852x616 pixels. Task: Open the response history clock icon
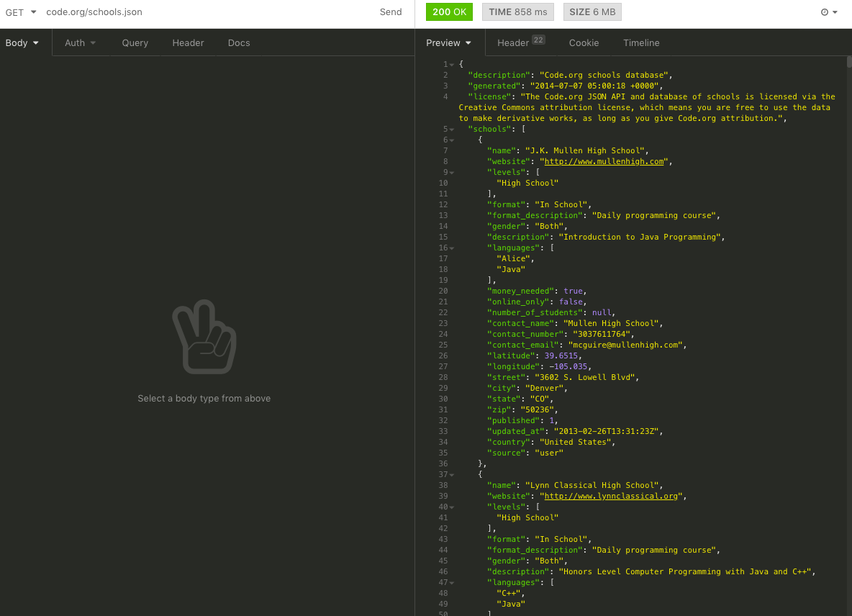pyautogui.click(x=829, y=12)
